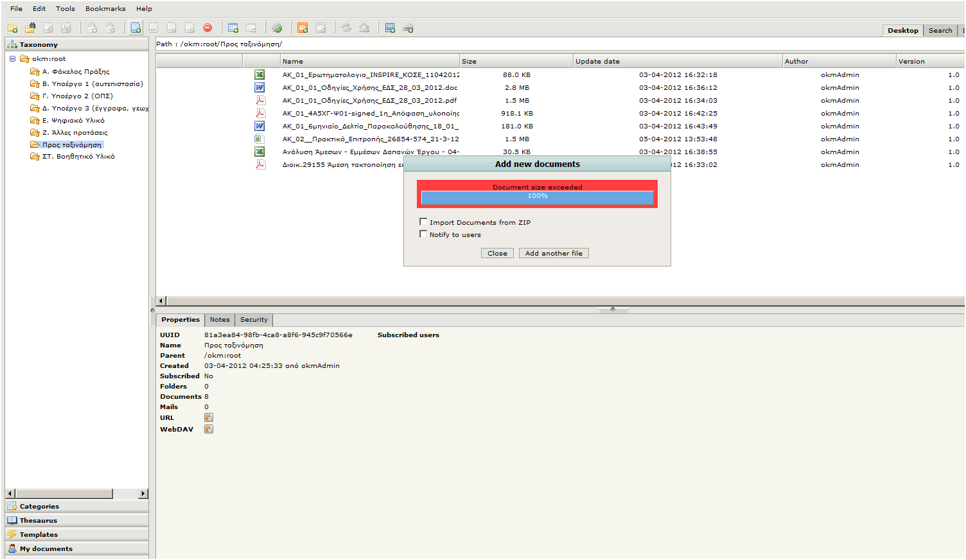Copy the WebDAV link using its clipboard icon
This screenshot has width=966, height=560.
pos(209,430)
